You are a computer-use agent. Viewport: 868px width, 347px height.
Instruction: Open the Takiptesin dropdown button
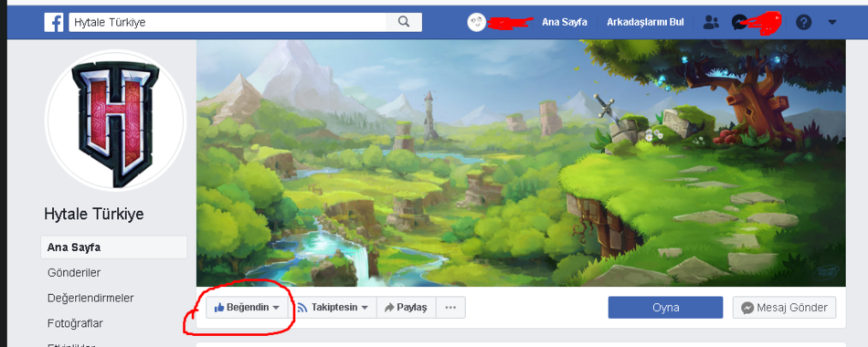point(333,308)
